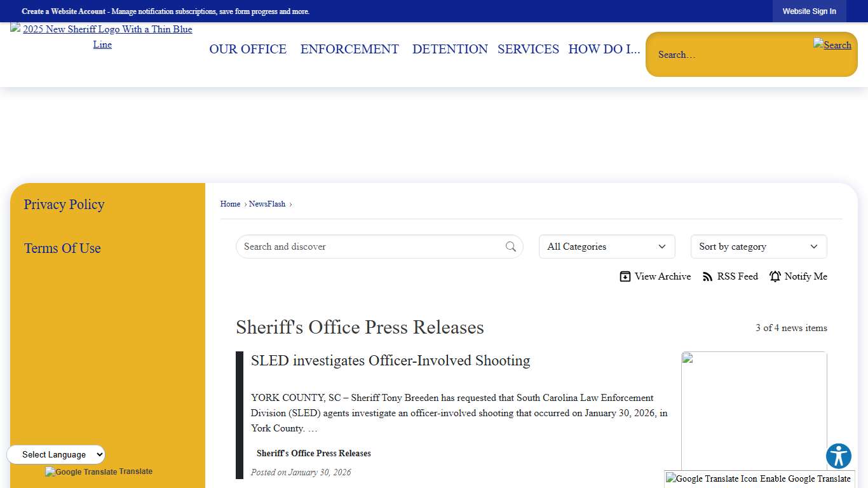Click the Sheriff logo with thin blue line
Viewport: 868px width, 488px height.
(x=102, y=36)
